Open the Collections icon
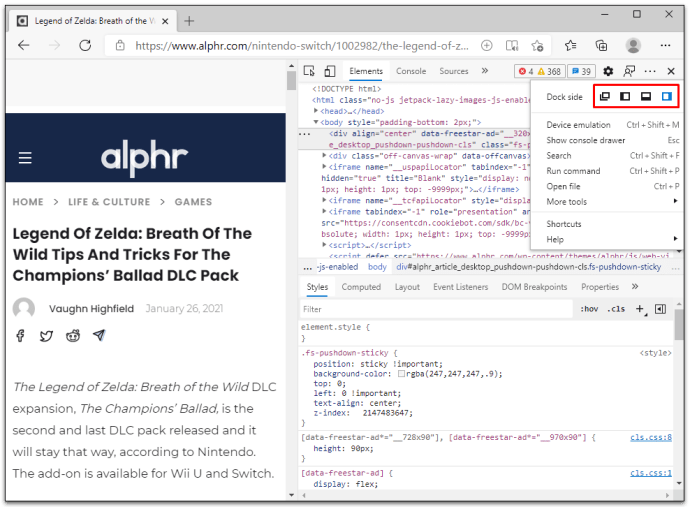Image resolution: width=690 pixels, height=507 pixels. (x=601, y=45)
